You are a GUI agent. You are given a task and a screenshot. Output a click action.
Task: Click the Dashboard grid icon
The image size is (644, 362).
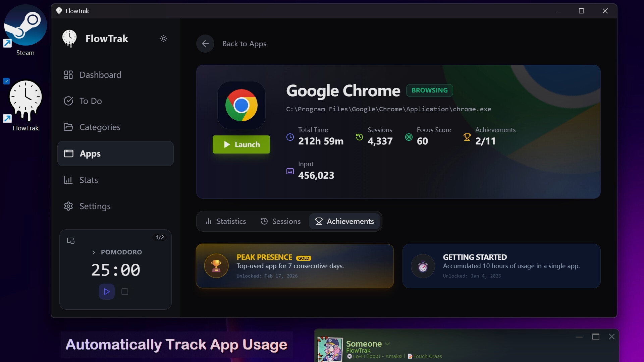[x=68, y=75]
